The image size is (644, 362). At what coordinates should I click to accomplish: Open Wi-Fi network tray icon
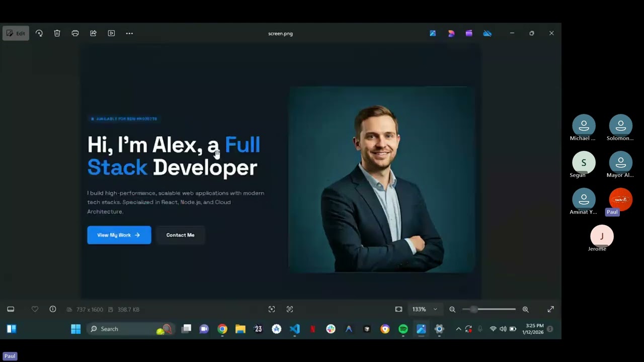[x=493, y=329]
